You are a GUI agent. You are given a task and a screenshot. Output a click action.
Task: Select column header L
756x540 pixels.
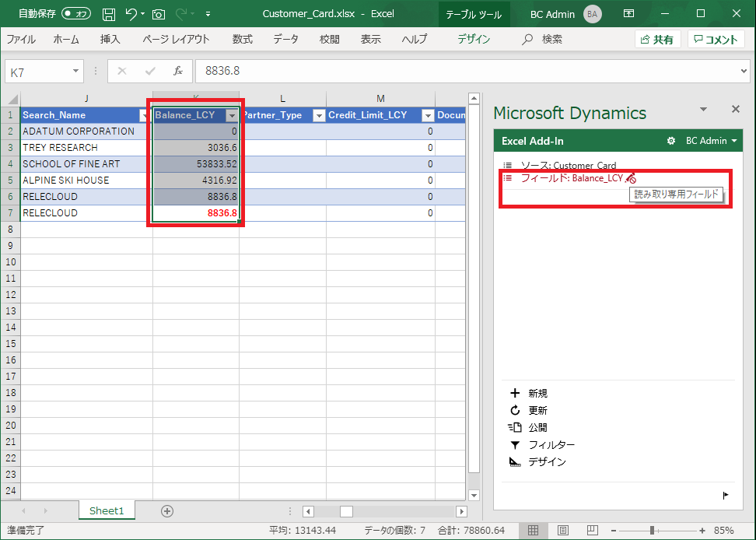(282, 98)
